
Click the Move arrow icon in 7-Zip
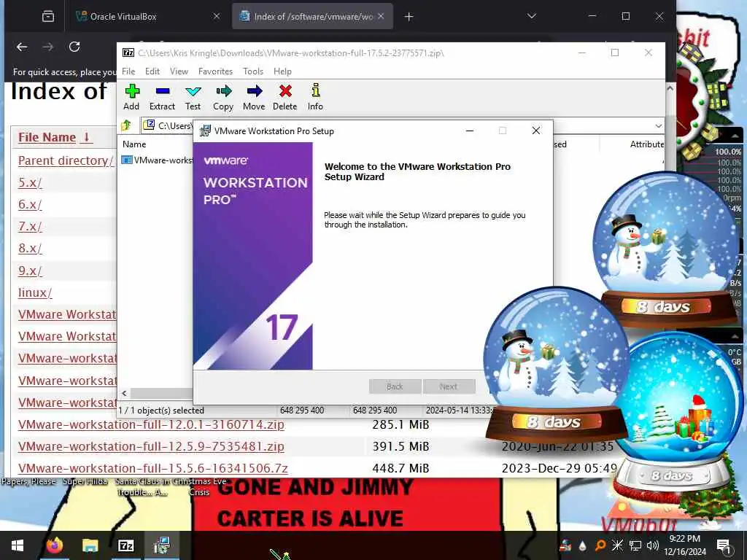[x=255, y=91]
